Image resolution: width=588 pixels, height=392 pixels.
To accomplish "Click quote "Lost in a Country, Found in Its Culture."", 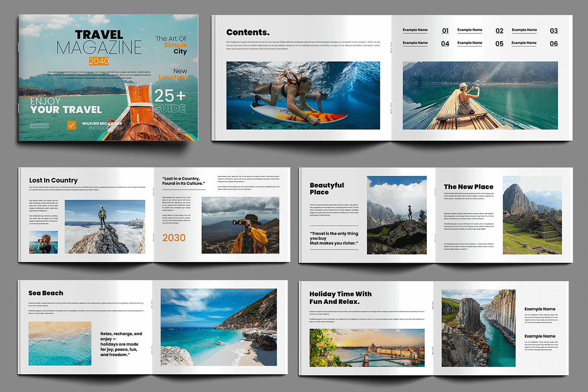I will click(x=184, y=181).
